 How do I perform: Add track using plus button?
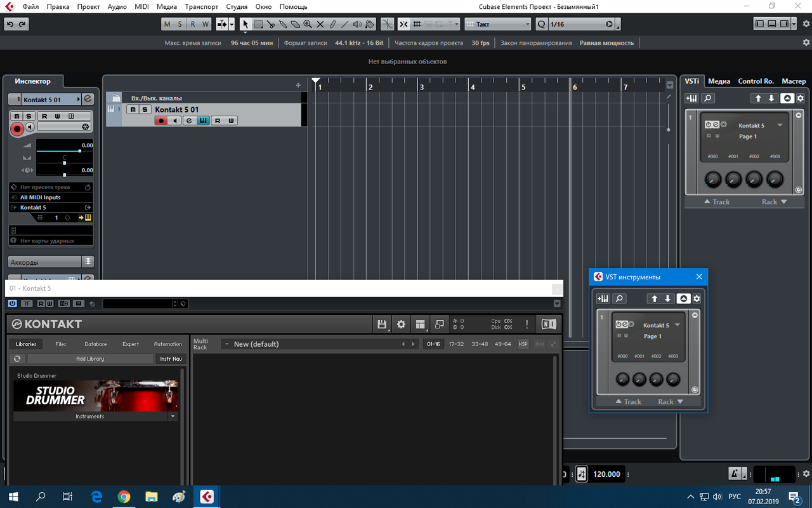point(298,85)
